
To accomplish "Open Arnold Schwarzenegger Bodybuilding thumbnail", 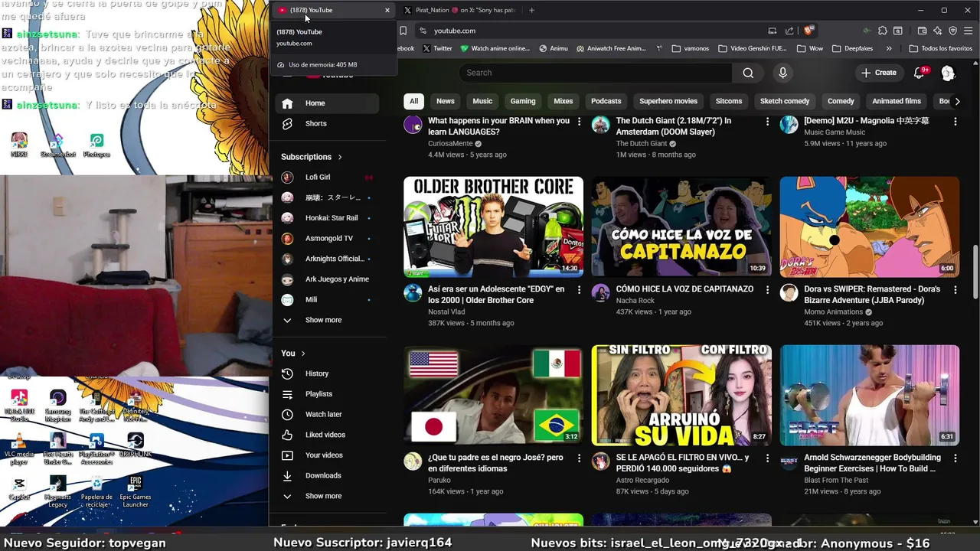I will [x=869, y=395].
